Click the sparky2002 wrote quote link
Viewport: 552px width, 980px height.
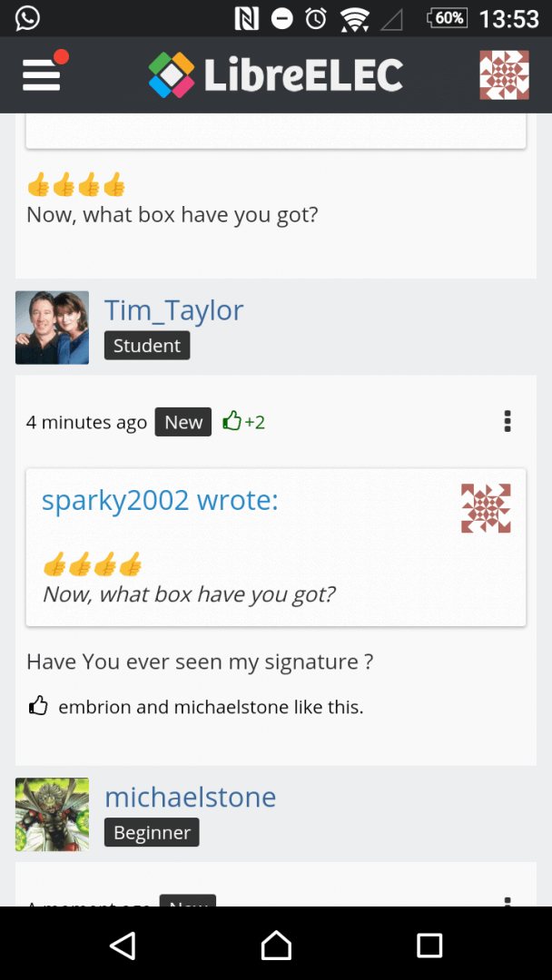pos(160,499)
